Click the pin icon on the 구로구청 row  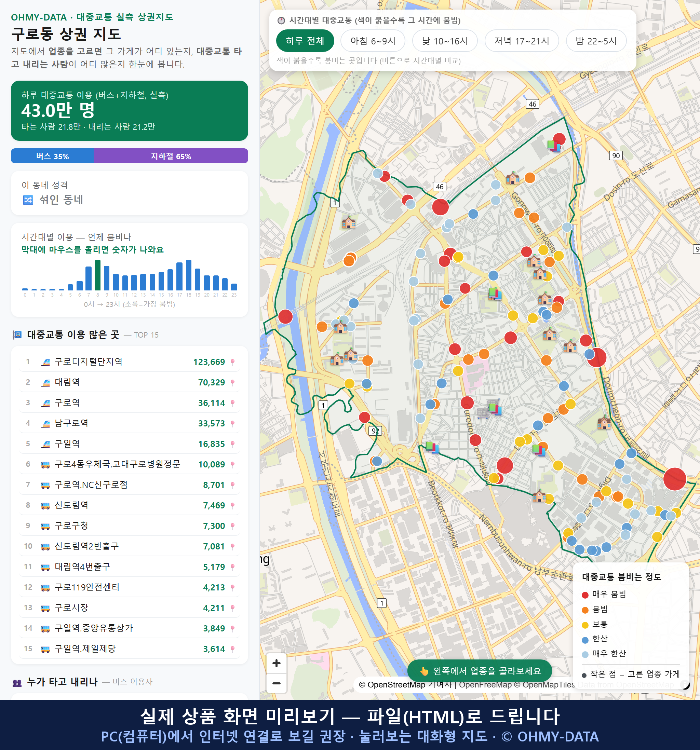coord(232,526)
